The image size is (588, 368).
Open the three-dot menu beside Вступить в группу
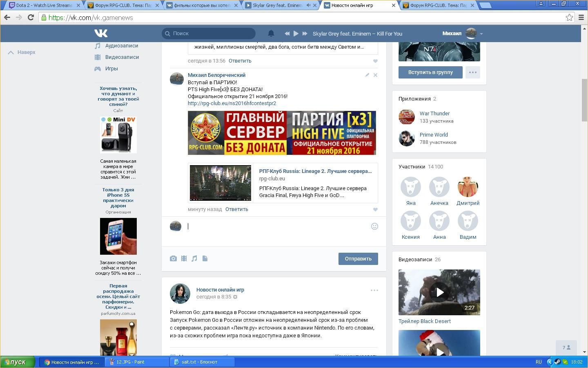[472, 72]
